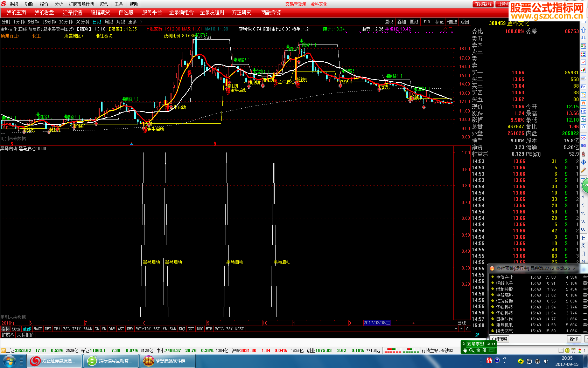Click the 关联报价 tab
The width and height of the screenshot is (588, 368).
(x=26, y=335)
